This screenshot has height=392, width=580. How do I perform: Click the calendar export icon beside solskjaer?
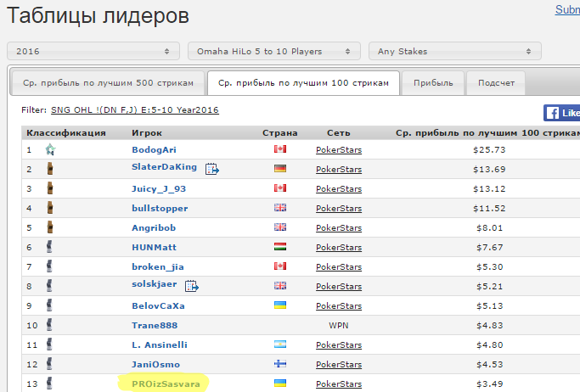coord(192,286)
